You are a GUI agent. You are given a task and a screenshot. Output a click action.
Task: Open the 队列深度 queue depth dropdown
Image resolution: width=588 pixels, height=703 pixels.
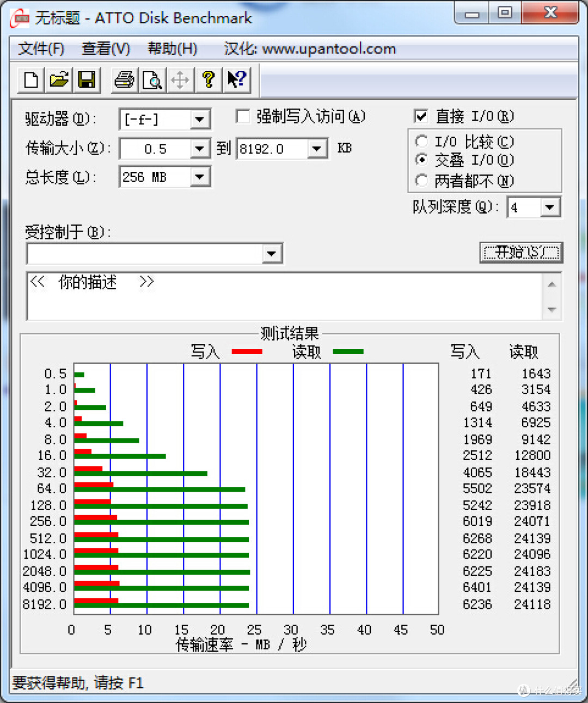[x=549, y=207]
